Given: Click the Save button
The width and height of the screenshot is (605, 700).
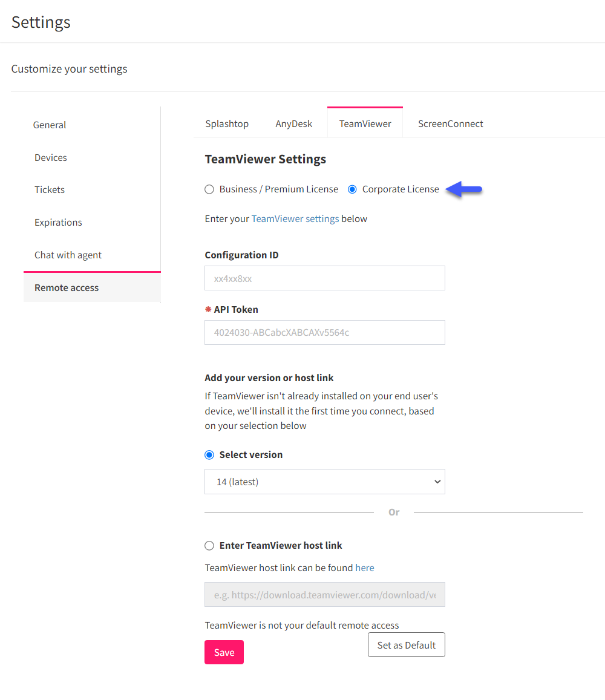Looking at the screenshot, I should point(224,652).
